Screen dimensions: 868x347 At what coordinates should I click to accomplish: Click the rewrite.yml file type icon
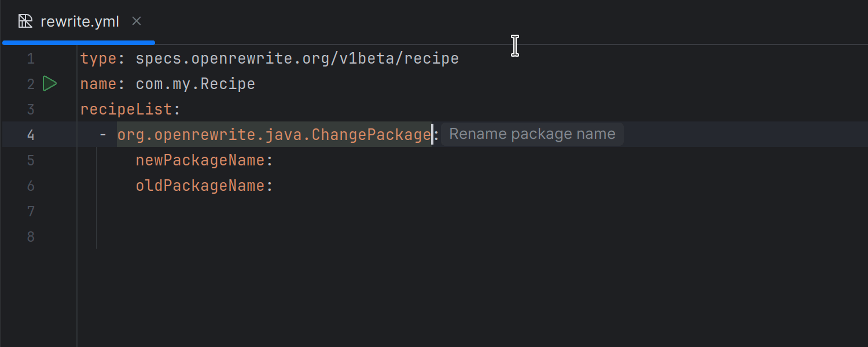coord(25,21)
